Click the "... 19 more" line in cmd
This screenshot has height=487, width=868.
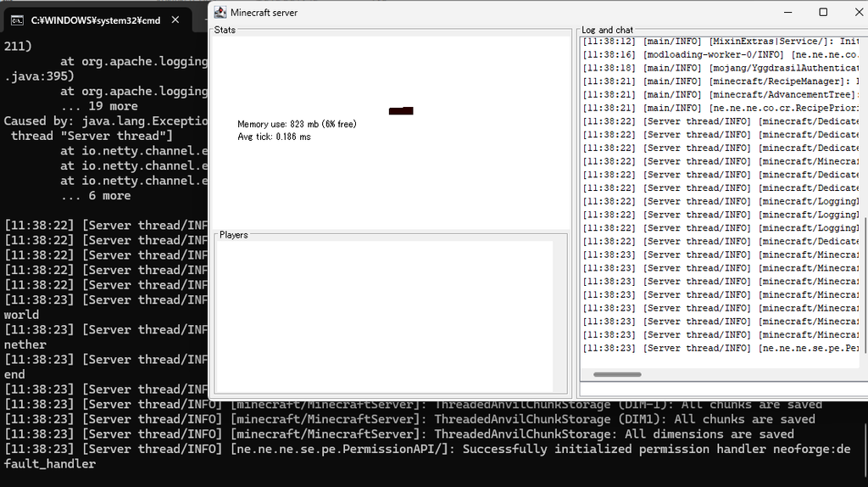coord(99,106)
